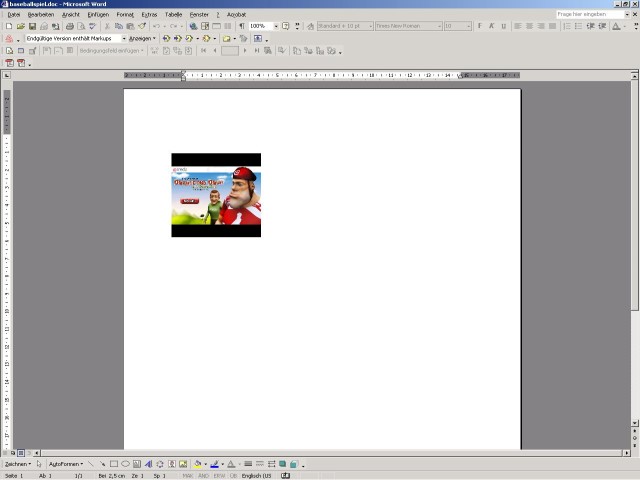This screenshot has height=480, width=640.
Task: Click the line color pen swatch
Action: pyautogui.click(x=215, y=464)
